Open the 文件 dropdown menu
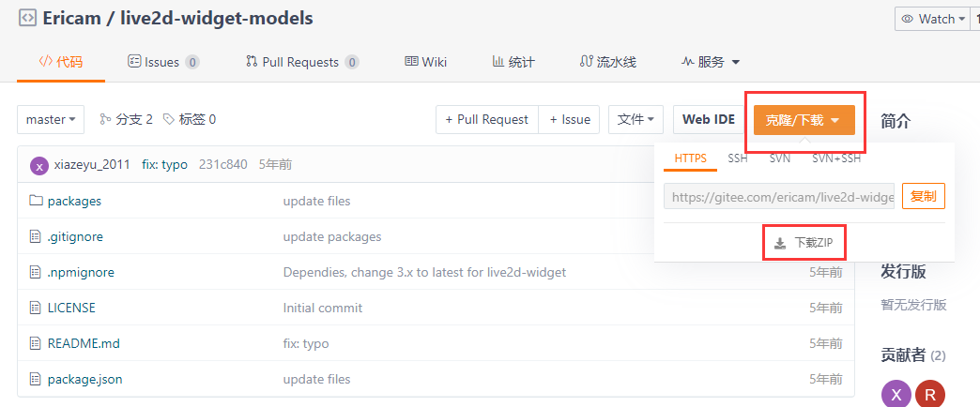The height and width of the screenshot is (407, 980). tap(635, 119)
